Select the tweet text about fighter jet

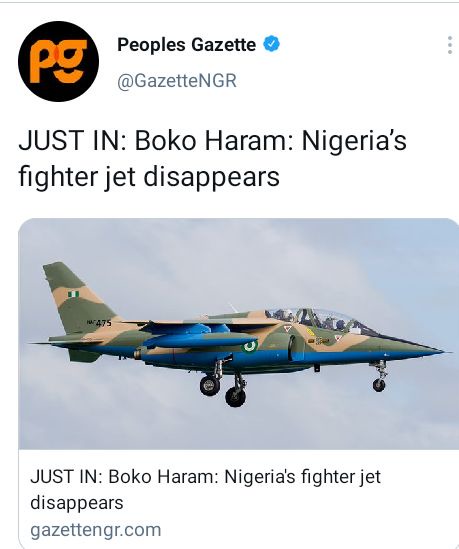point(212,158)
